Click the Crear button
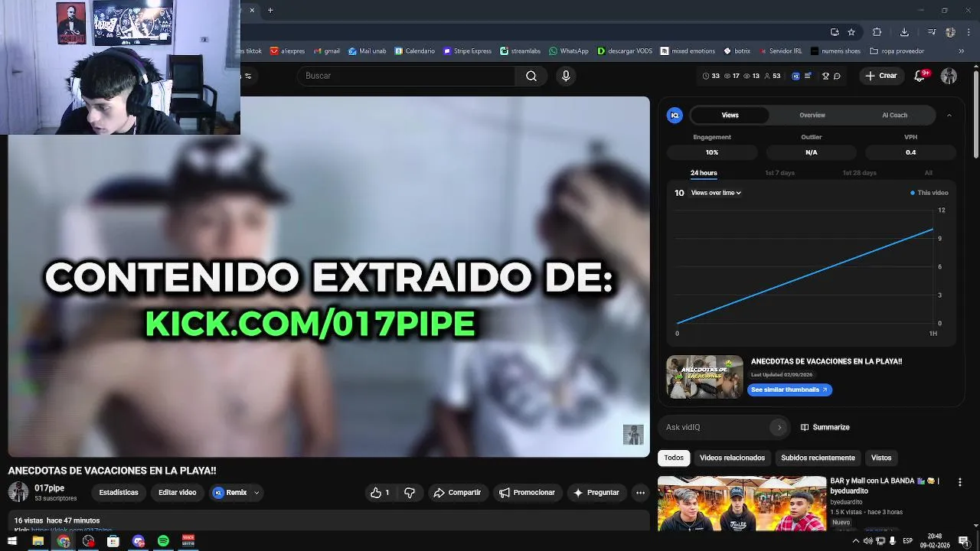Screen dimensions: 980x551 (880, 76)
